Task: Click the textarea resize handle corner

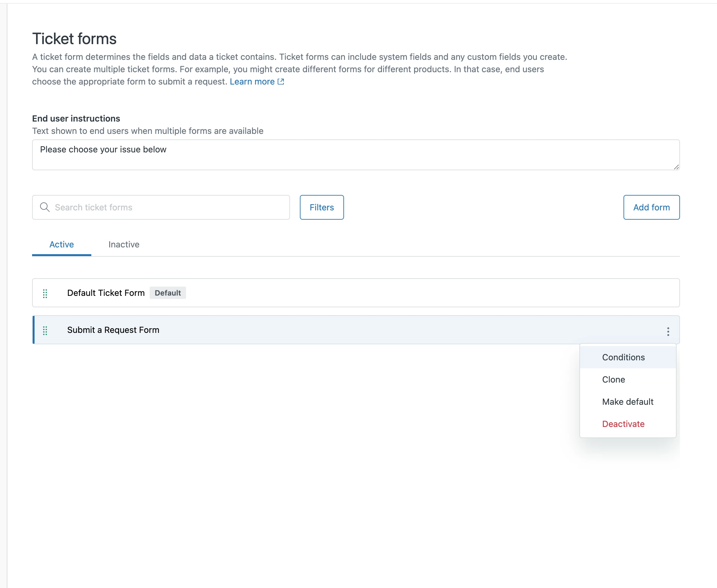Action: (x=676, y=167)
